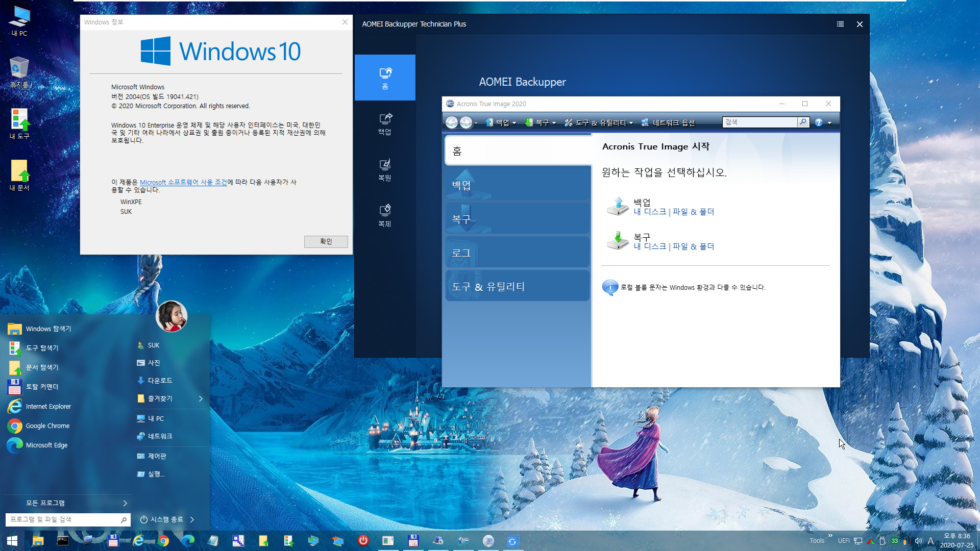Open 내 디스크 link under 백업 in Acronis

650,212
